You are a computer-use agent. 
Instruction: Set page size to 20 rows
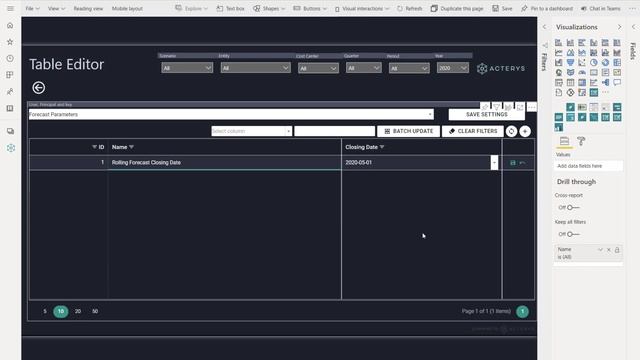click(x=78, y=311)
